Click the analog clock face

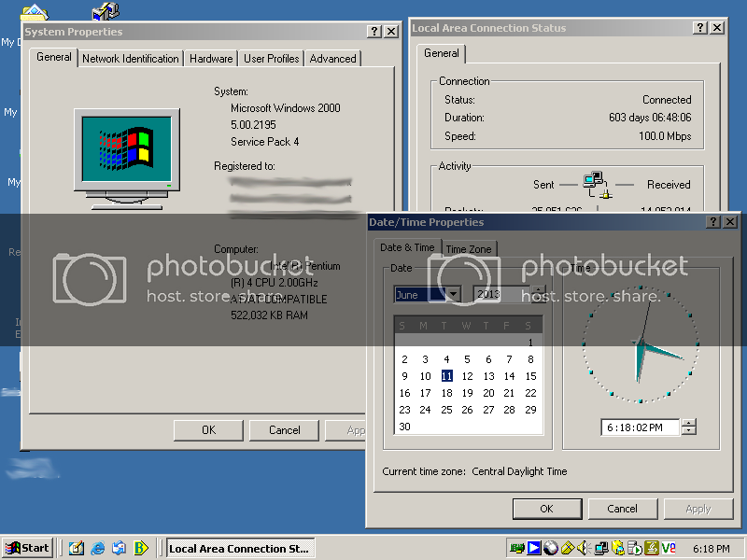tap(641, 343)
